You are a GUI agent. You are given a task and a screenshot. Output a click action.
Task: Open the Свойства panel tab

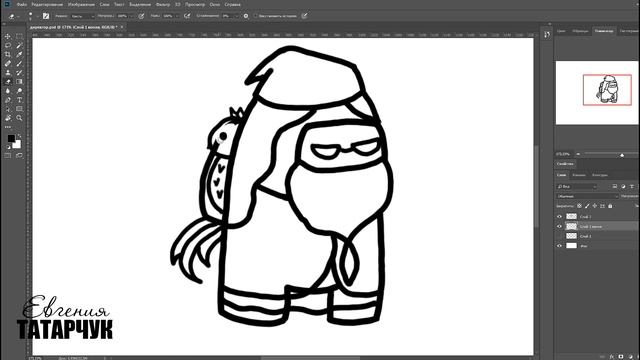(565, 164)
